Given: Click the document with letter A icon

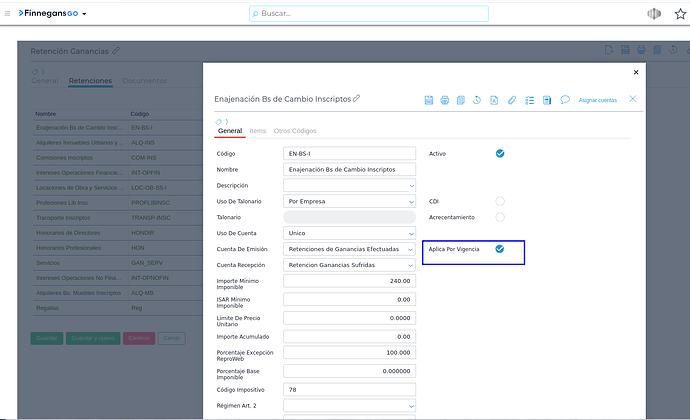Looking at the screenshot, I should tap(494, 100).
